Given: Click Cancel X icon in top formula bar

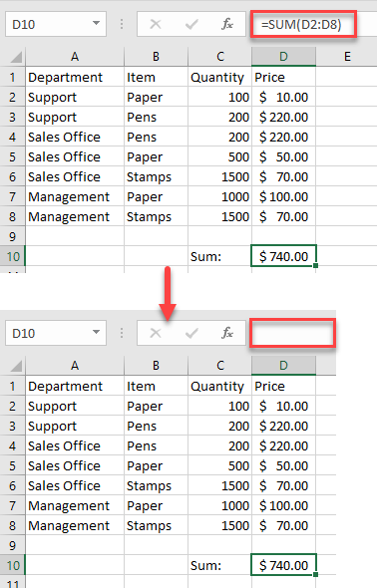Looking at the screenshot, I should (x=156, y=24).
